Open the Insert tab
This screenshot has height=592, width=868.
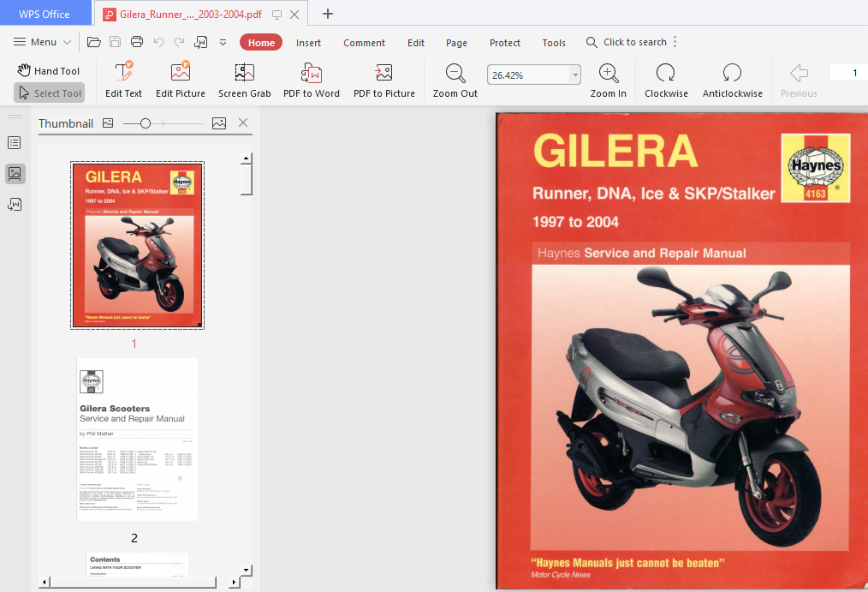pos(308,43)
